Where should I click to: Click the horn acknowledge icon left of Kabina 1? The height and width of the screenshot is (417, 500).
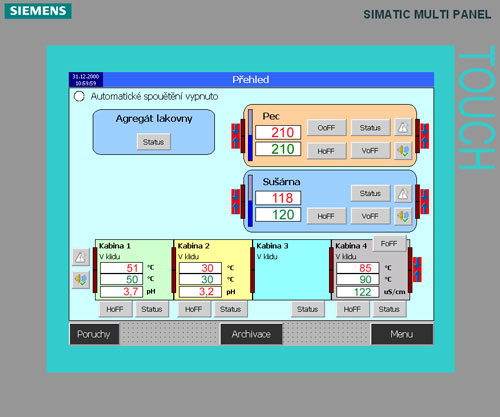click(x=81, y=279)
